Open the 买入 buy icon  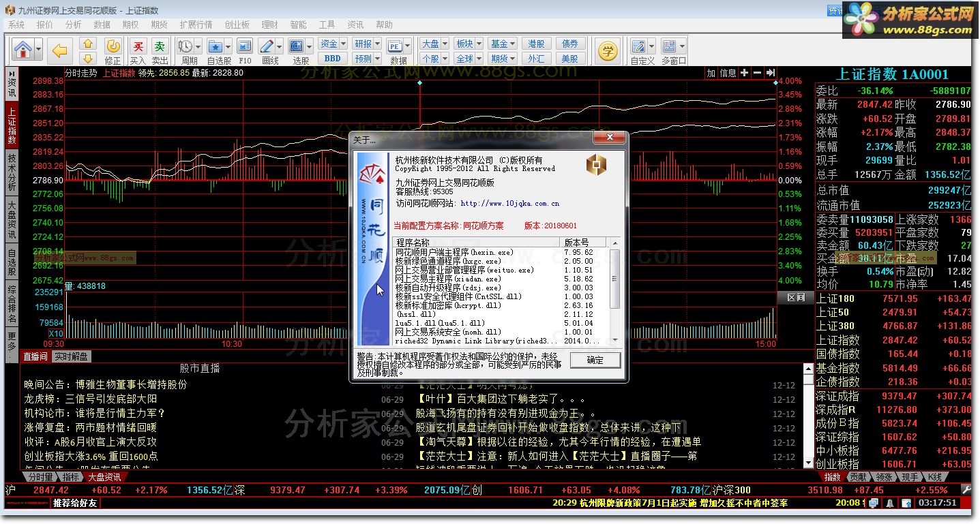coord(138,46)
